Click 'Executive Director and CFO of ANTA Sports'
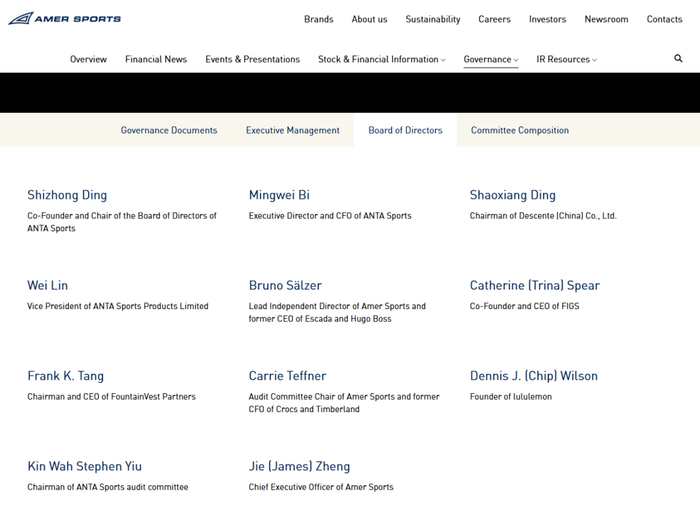Viewport: 700px width, 506px height. 330,216
